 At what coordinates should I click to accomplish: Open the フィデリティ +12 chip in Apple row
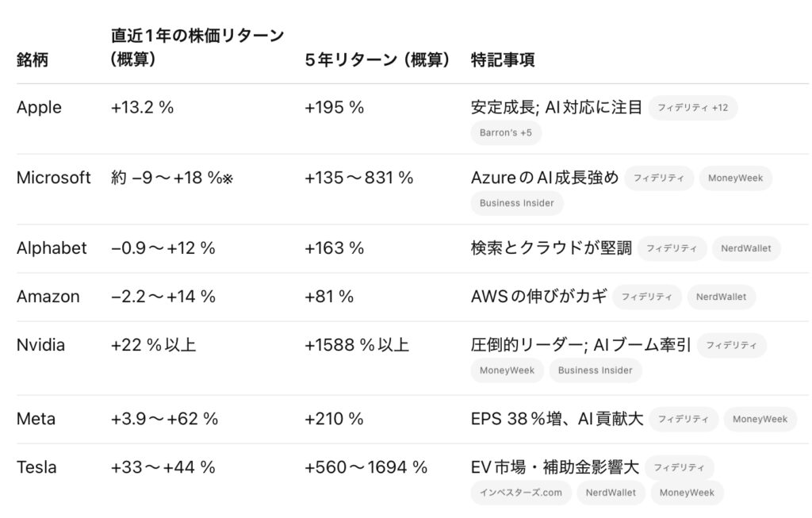[x=692, y=108]
